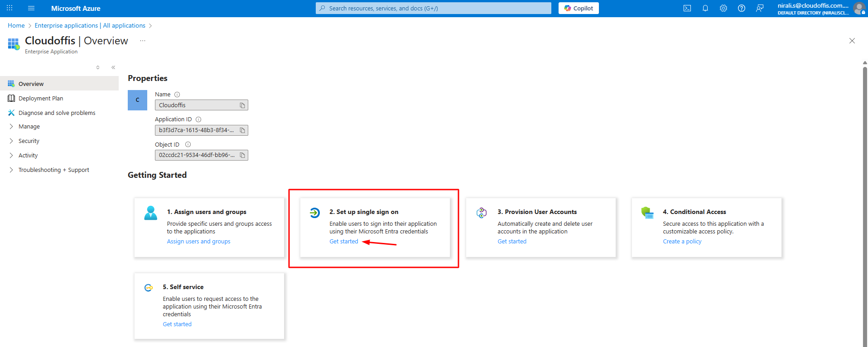
Task: Open the feedback icon in top bar
Action: [x=760, y=8]
